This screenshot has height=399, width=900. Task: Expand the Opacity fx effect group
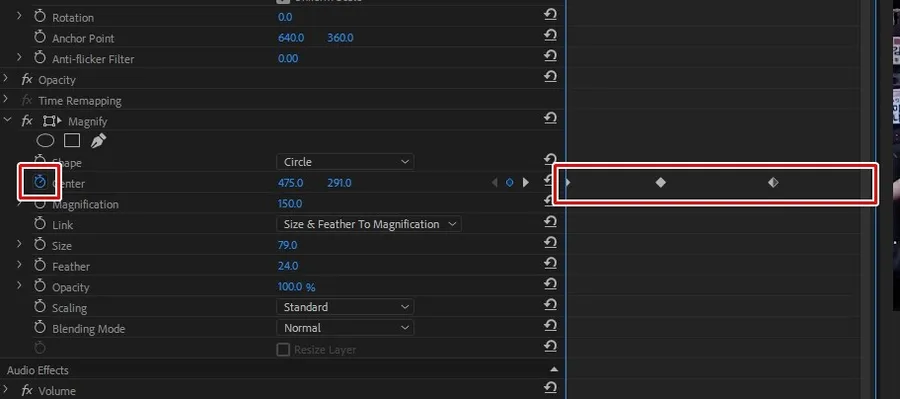click(6, 79)
